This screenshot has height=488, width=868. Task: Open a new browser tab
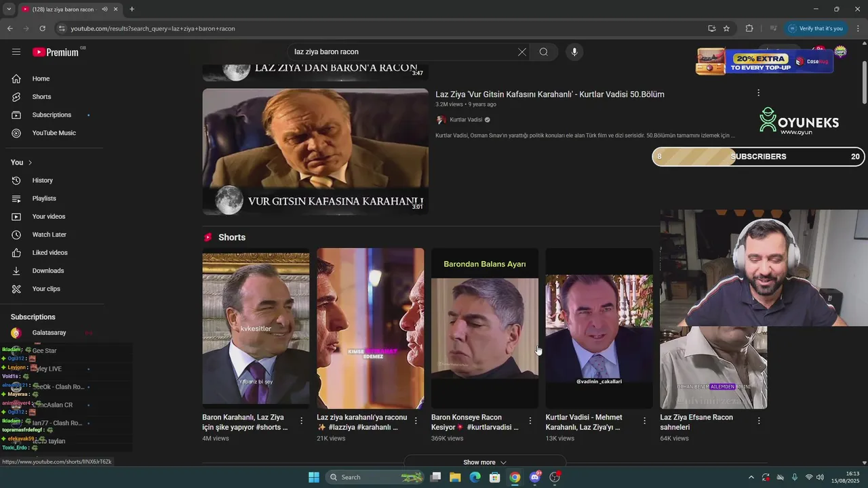click(132, 9)
